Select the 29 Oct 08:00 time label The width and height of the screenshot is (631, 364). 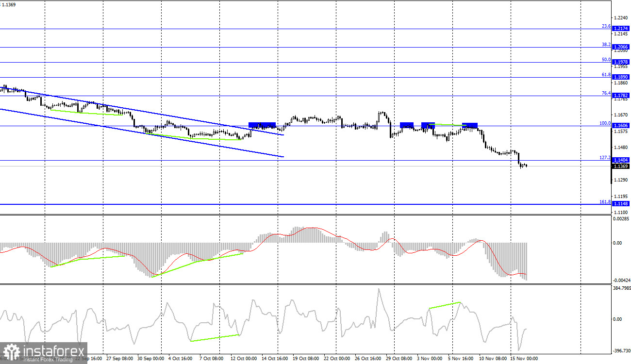399,359
